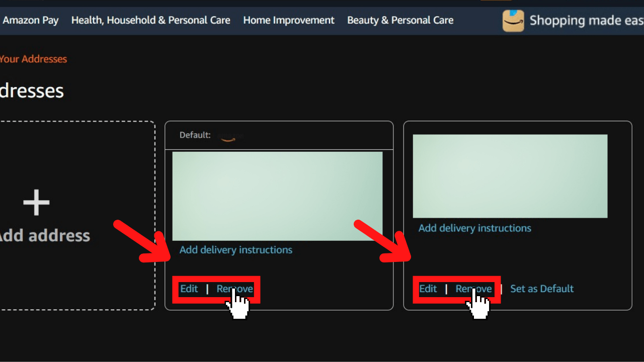Edit the non-default second address
The width and height of the screenshot is (644, 362).
tap(428, 289)
